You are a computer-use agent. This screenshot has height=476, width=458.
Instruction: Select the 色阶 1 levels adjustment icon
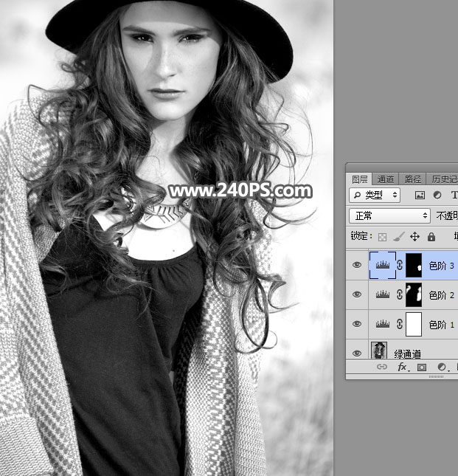383,324
